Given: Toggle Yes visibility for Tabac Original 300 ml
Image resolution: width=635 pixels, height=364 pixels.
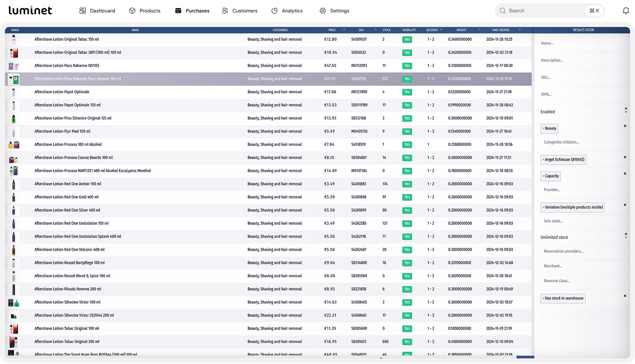Looking at the screenshot, I should 407,342.
